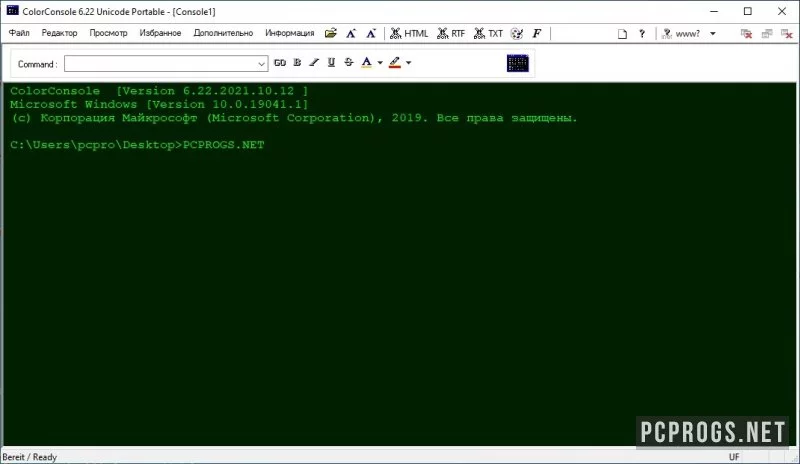Click the ColorConsole version line in console
This screenshot has width=800, height=464.
[x=159, y=91]
